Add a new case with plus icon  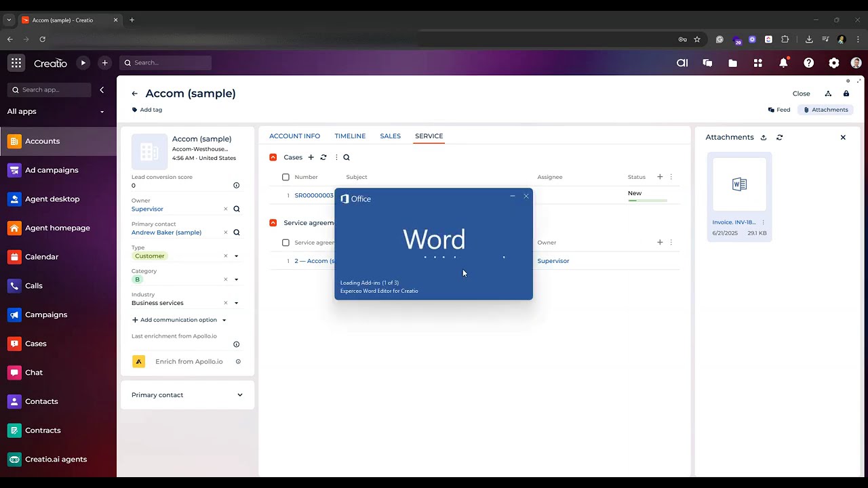[311, 157]
